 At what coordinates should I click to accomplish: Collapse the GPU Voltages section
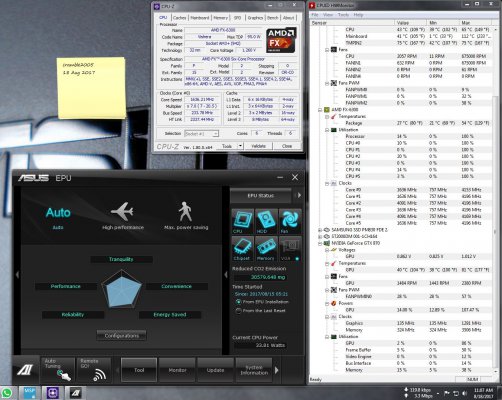pos(327,250)
